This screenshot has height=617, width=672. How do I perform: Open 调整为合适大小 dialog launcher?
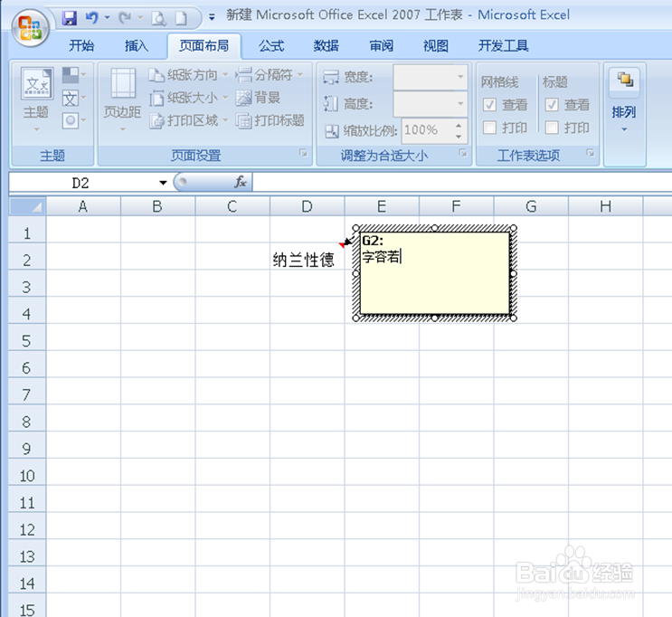[x=463, y=153]
